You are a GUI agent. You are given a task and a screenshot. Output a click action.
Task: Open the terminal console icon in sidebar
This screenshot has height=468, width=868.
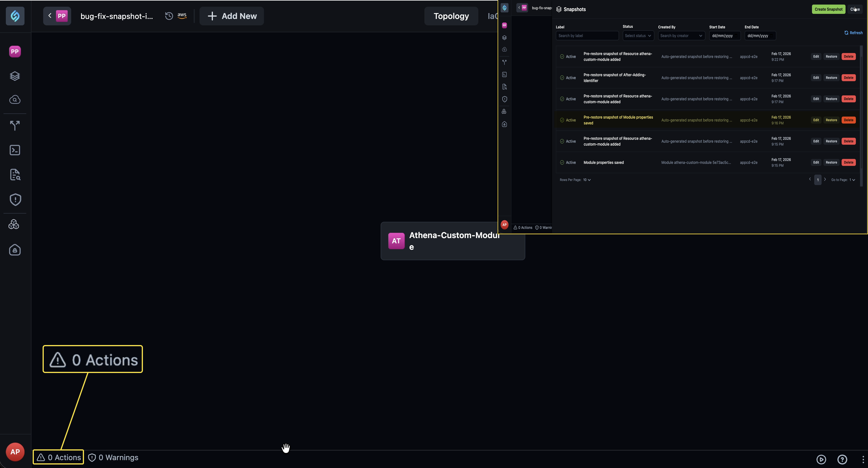tap(15, 150)
